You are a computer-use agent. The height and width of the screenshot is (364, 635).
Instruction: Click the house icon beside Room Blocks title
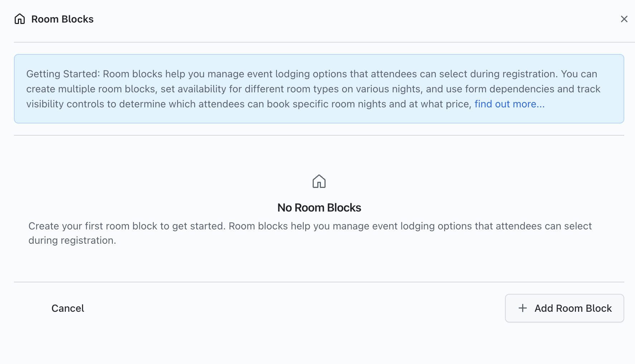20,19
